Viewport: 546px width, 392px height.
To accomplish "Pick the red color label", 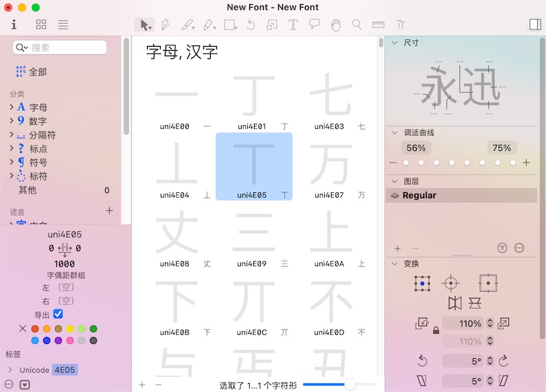I will tap(35, 329).
